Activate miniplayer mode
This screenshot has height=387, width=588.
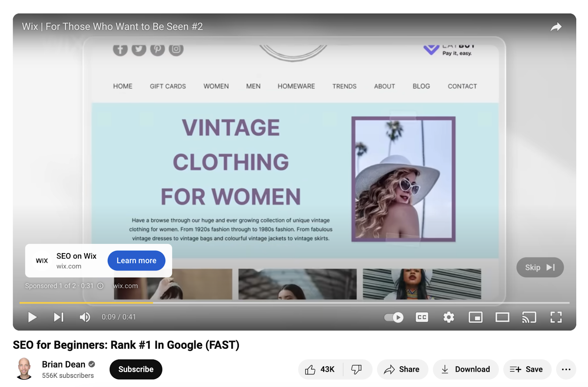pos(476,317)
